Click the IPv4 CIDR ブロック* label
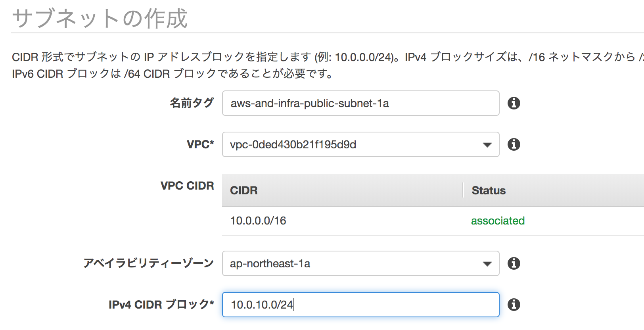The height and width of the screenshot is (330, 644). (x=161, y=305)
